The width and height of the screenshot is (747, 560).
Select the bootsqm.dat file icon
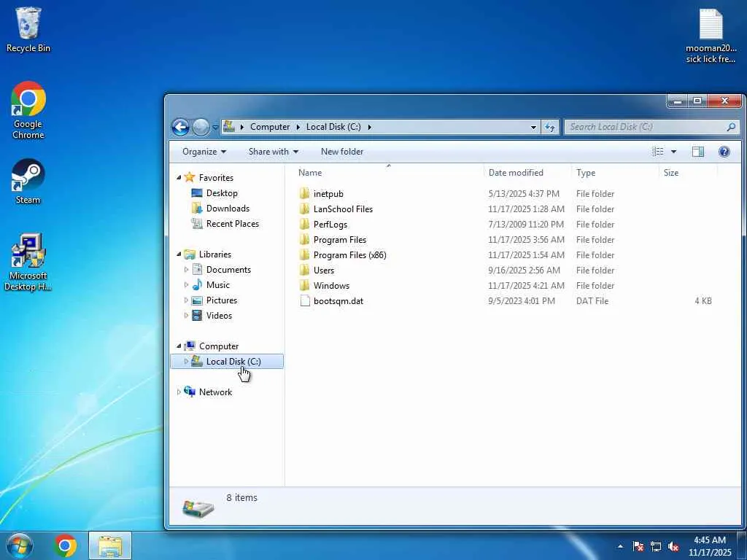[x=305, y=301]
